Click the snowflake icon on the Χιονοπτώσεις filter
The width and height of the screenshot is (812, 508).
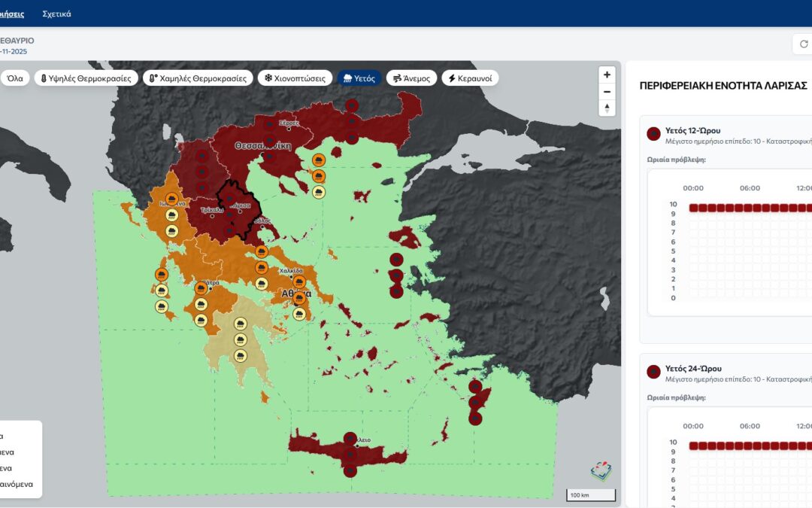pyautogui.click(x=268, y=77)
